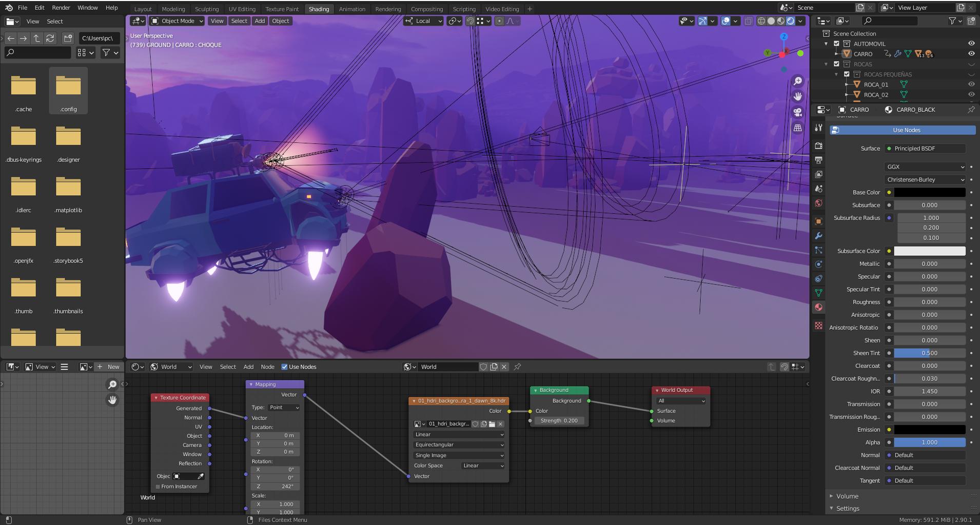This screenshot has width=980, height=525.
Task: Open the Render menu
Action: click(61, 8)
